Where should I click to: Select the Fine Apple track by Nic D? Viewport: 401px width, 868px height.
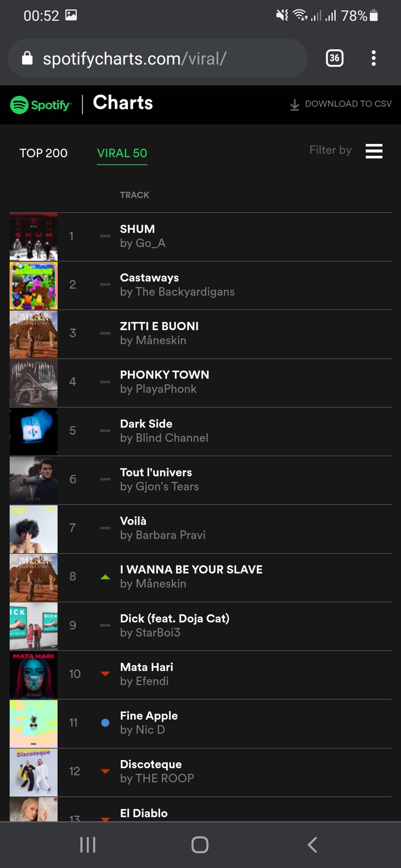(x=149, y=722)
